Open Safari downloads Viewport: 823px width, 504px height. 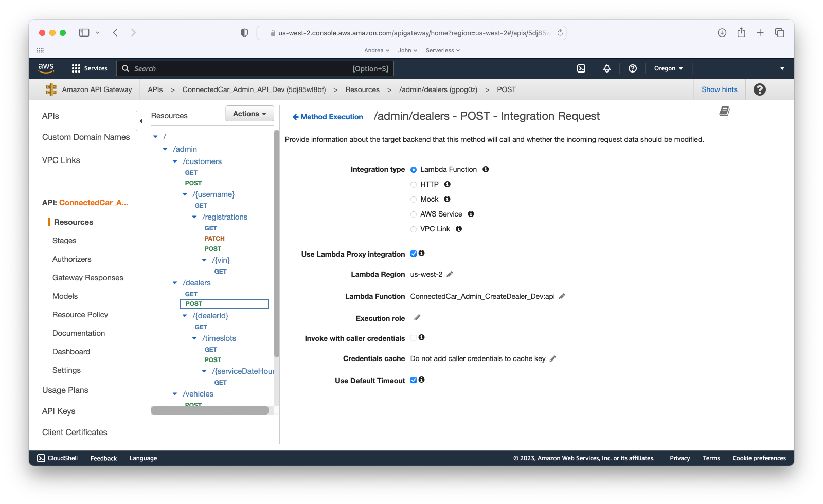[722, 32]
